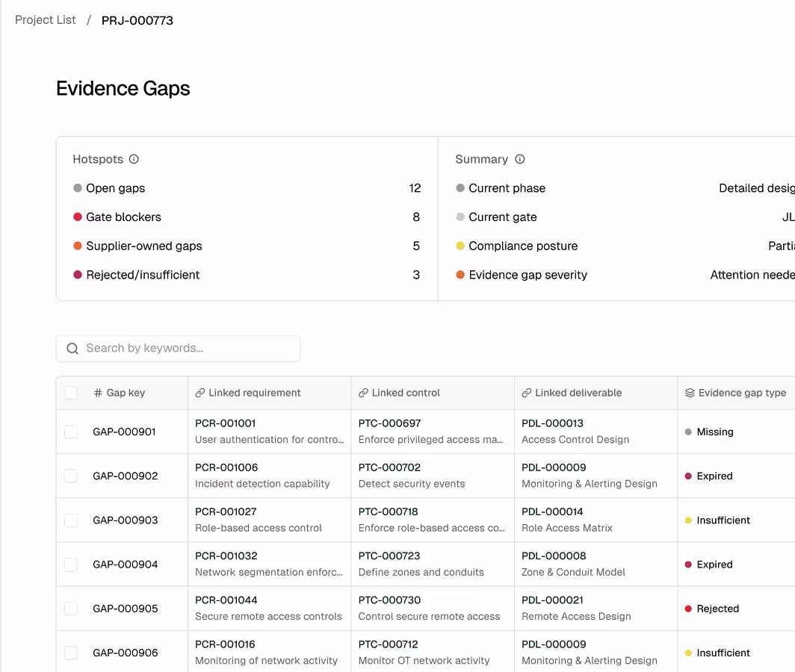Select the Gate blockers hotspot row
This screenshot has width=795, height=672.
pyautogui.click(x=247, y=217)
